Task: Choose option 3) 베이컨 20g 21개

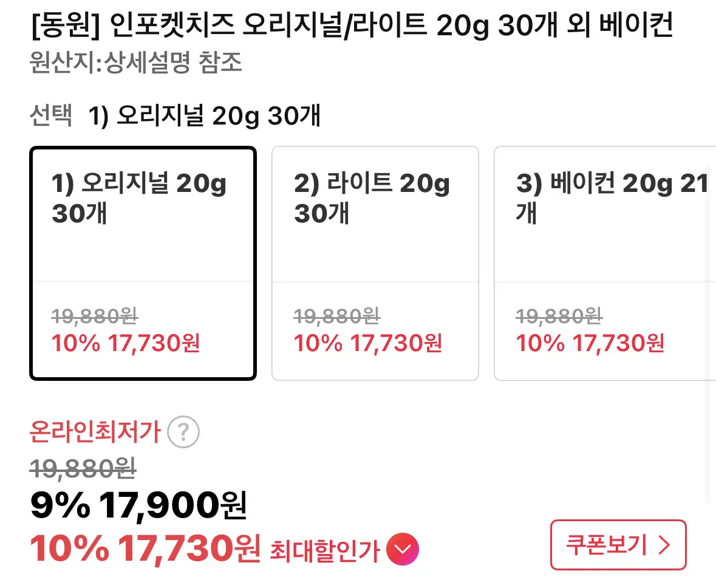Action: [x=604, y=263]
